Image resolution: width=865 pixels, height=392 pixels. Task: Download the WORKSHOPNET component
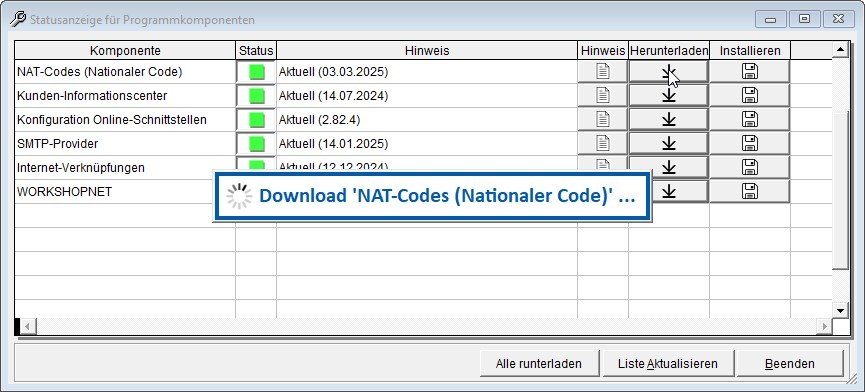pyautogui.click(x=680, y=191)
